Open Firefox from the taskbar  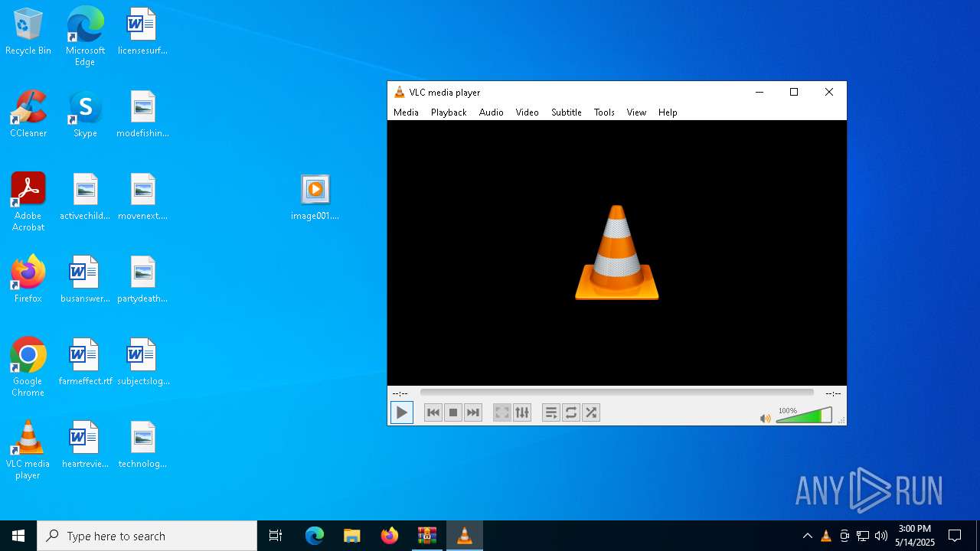[x=390, y=536]
